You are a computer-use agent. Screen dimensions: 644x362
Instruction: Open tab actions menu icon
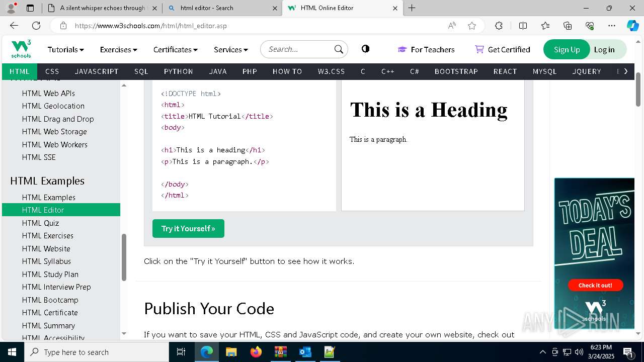pyautogui.click(x=30, y=8)
